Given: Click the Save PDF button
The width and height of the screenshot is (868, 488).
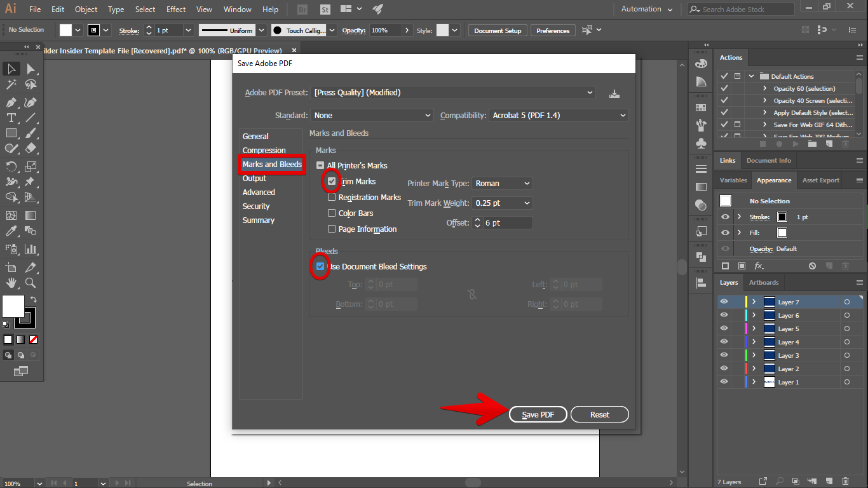Looking at the screenshot, I should point(538,414).
